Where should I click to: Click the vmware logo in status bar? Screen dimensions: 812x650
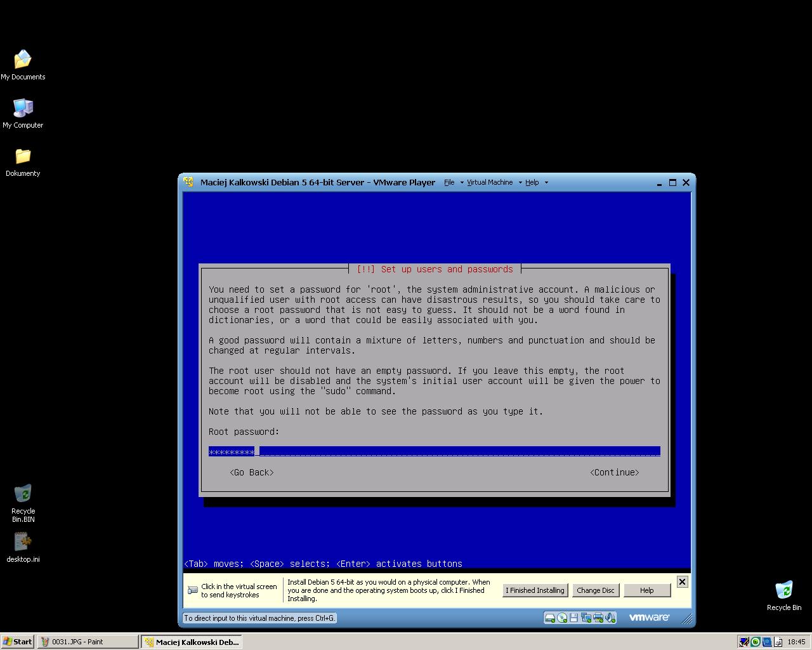649,617
